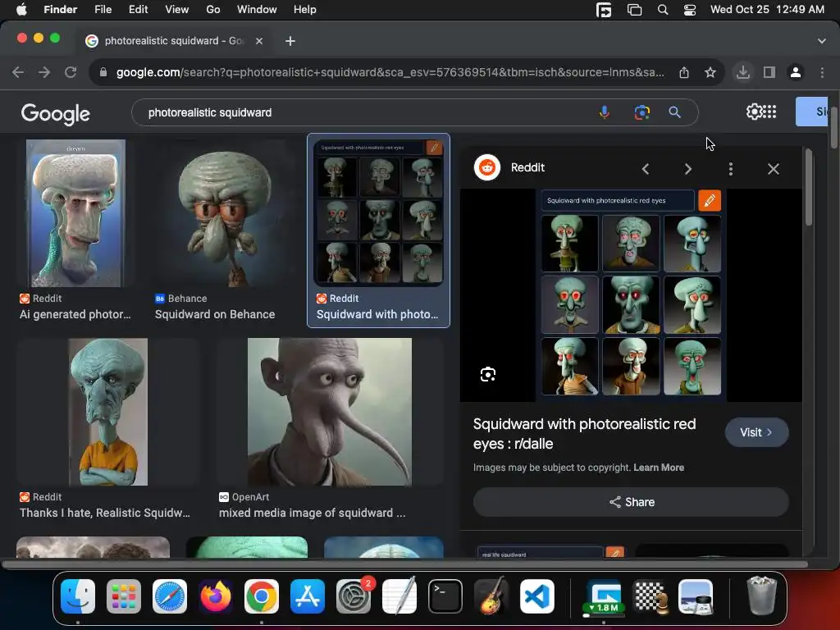
Task: Click the Share button
Action: [x=631, y=502]
